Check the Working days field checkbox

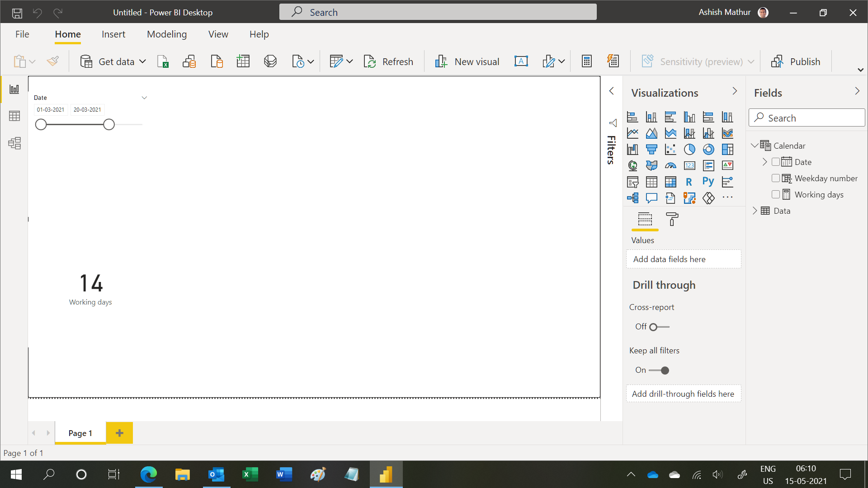click(x=776, y=194)
